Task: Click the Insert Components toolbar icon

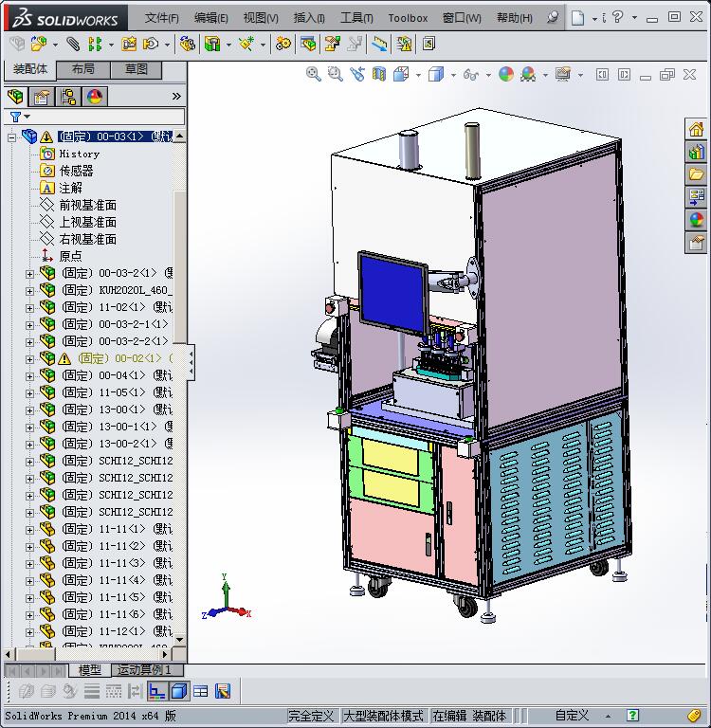Action: point(39,45)
